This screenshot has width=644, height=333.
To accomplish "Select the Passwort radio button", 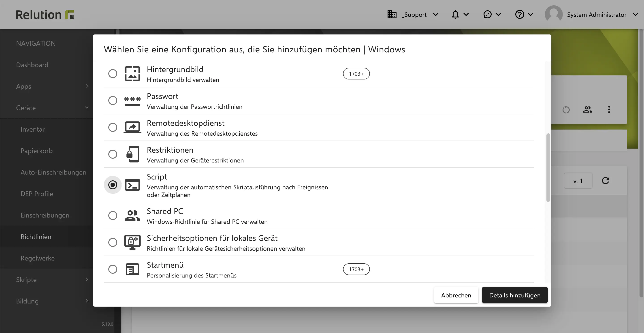I will coord(113,100).
